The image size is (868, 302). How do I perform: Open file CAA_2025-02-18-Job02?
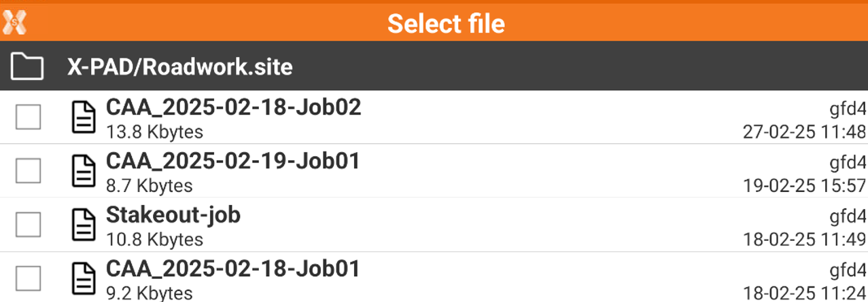click(233, 107)
